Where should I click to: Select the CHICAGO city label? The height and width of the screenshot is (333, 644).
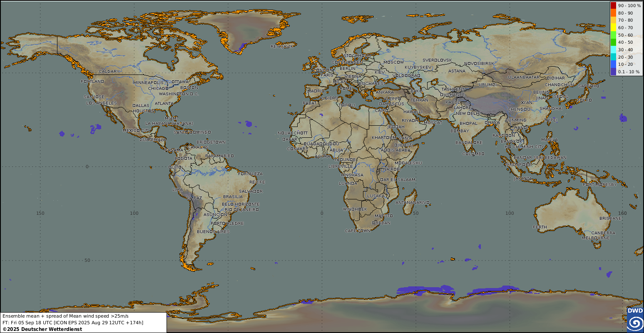(158, 88)
